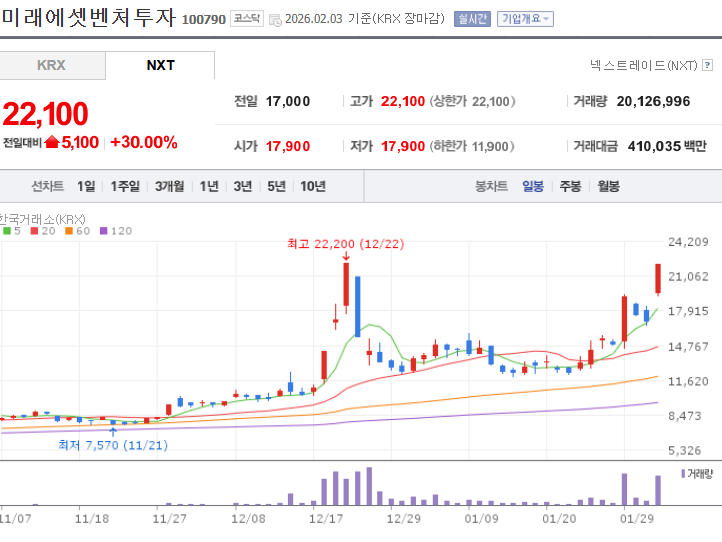Select the 주봉 weekly candle chart

tap(570, 186)
